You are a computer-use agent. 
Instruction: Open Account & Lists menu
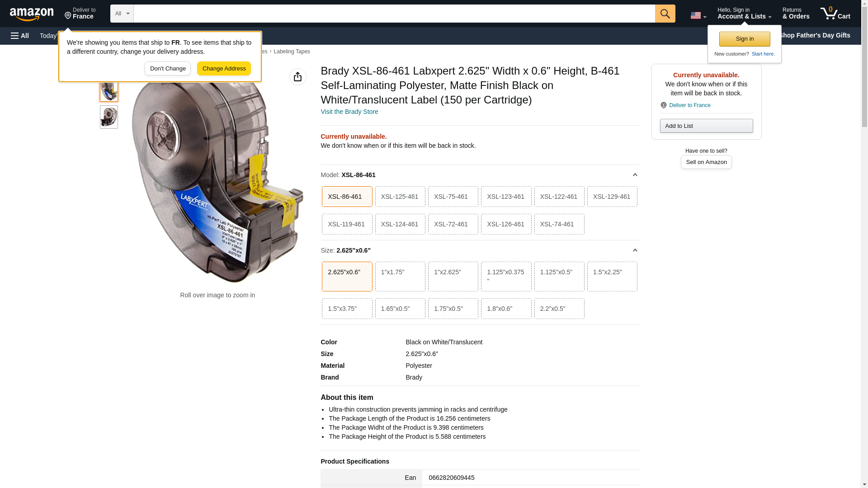click(x=744, y=14)
